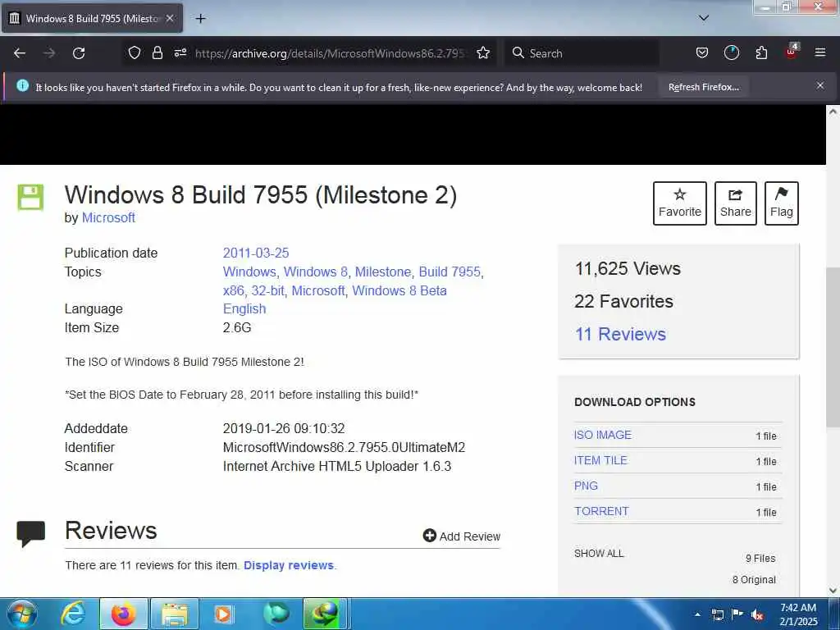840x630 pixels.
Task: Open Save to Pocket icon
Action: (x=702, y=53)
